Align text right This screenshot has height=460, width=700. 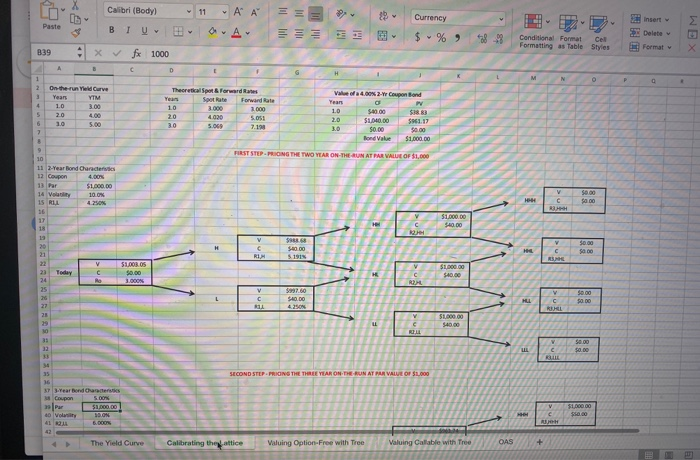click(315, 34)
